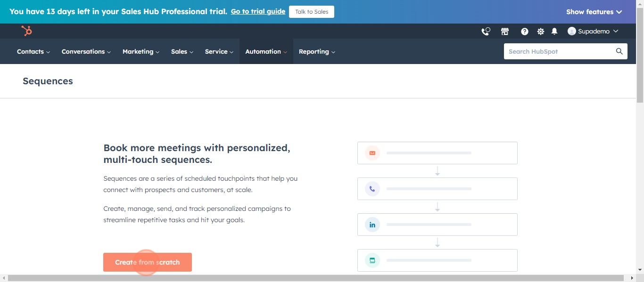
Task: Click the scroll left arrow
Action: tap(4, 278)
